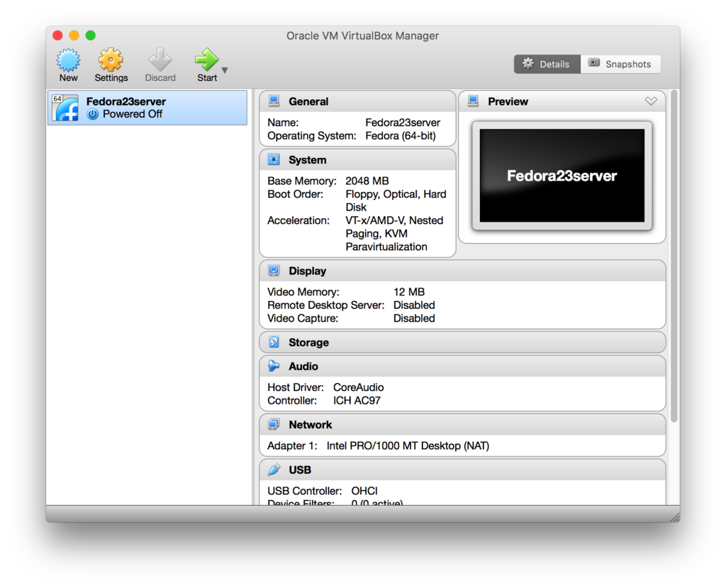
Task: Click the New virtual machine icon
Action: tap(68, 60)
